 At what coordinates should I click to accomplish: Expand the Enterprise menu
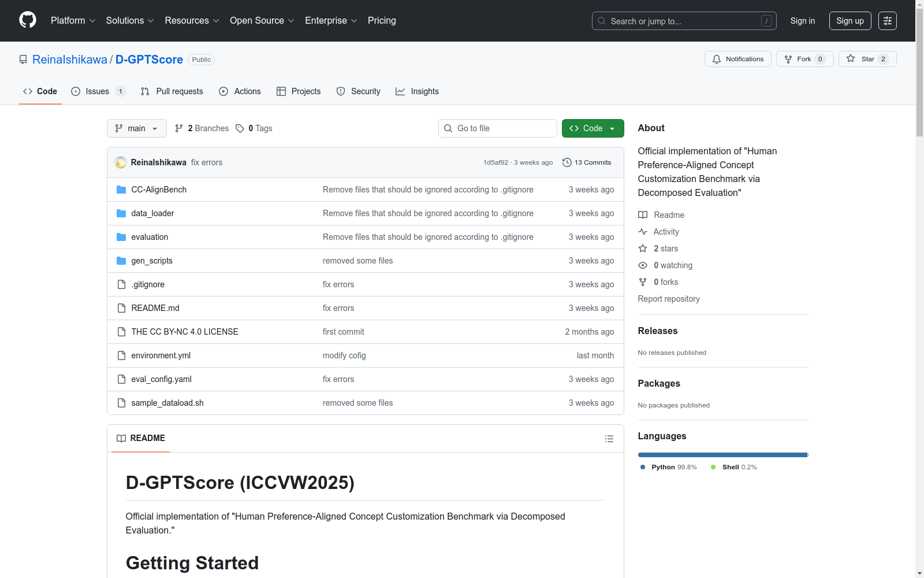pos(331,21)
